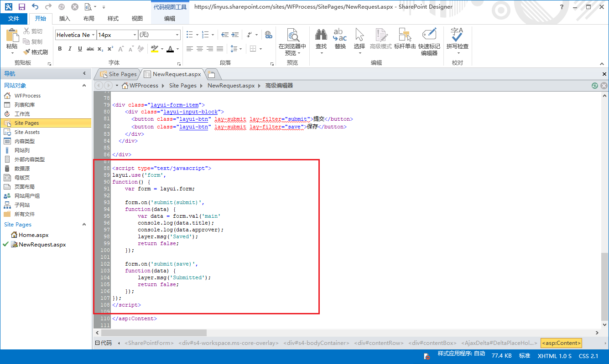The width and height of the screenshot is (609, 364).
Task: Collapse the Site Pages list section
Action: tap(84, 225)
